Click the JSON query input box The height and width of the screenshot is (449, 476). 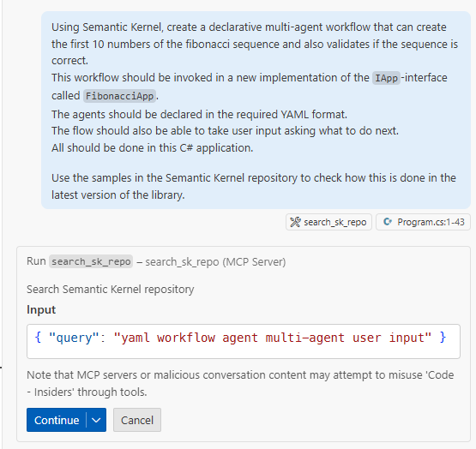tap(244, 341)
